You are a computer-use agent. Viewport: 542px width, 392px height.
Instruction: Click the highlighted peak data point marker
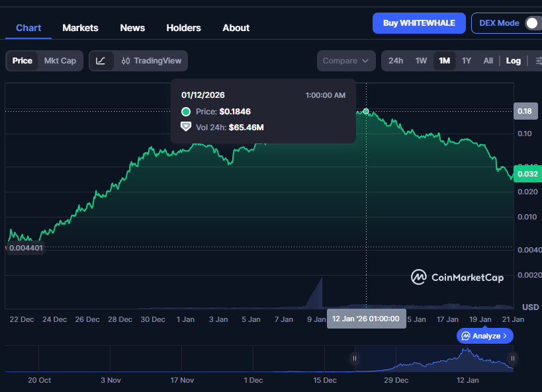pyautogui.click(x=366, y=111)
